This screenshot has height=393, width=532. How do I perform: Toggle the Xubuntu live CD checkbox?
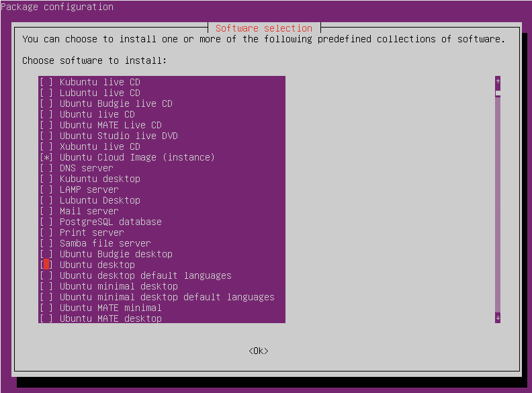click(x=46, y=146)
